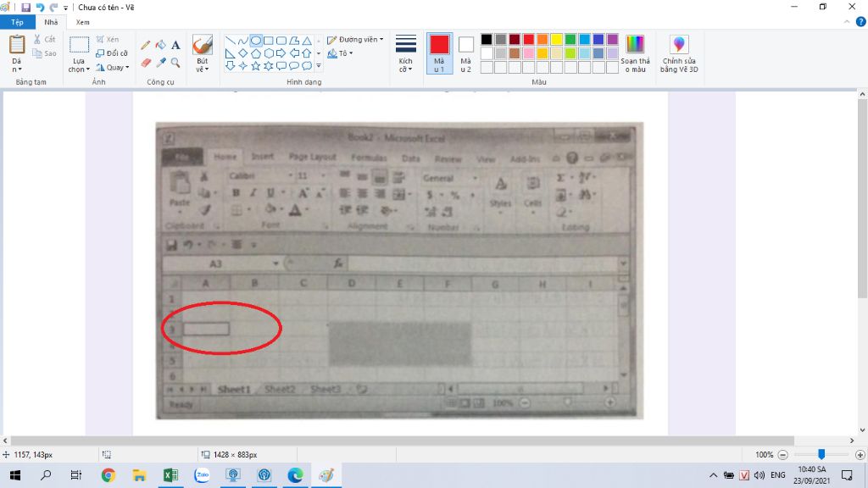The height and width of the screenshot is (488, 868).
Task: Click the Sao copy button
Action: coord(44,53)
